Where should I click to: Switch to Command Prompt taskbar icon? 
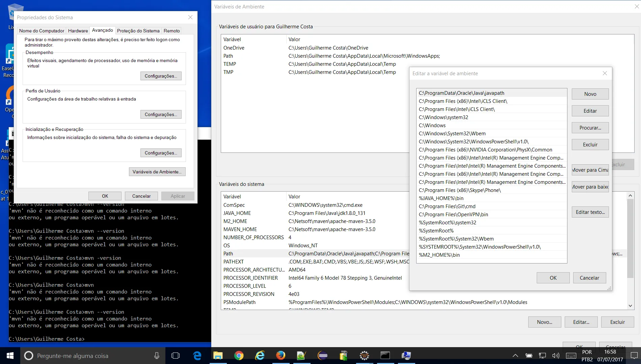point(385,356)
